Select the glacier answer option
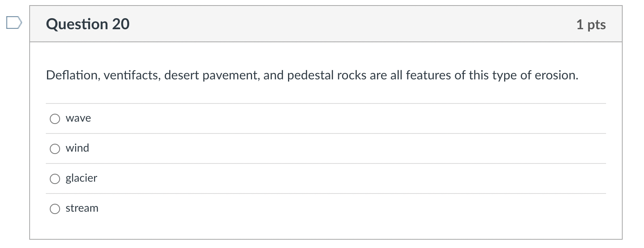This screenshot has width=644, height=248. (55, 178)
